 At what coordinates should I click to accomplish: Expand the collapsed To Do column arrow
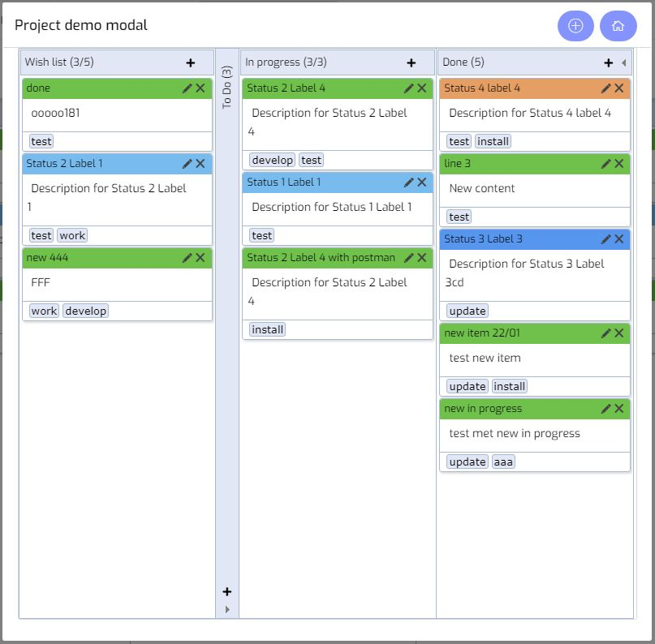coord(227,609)
